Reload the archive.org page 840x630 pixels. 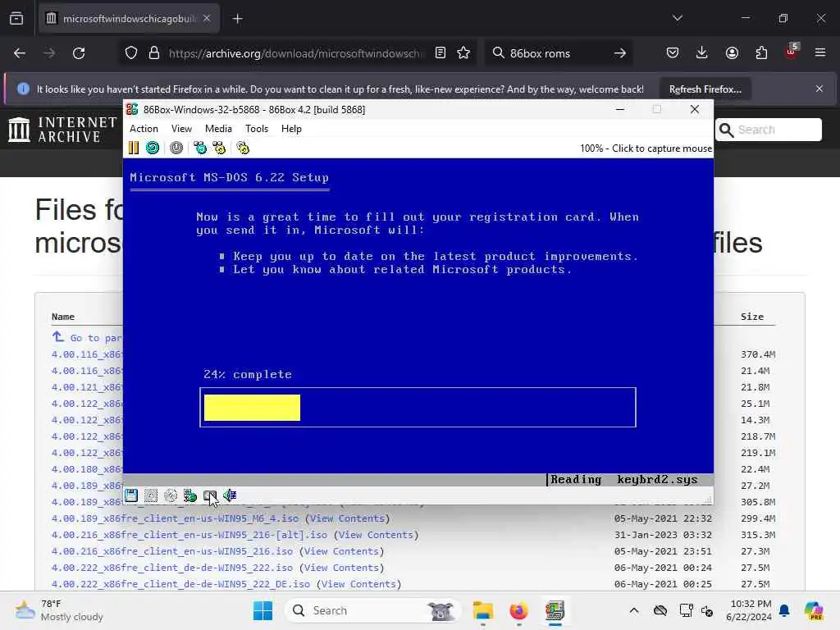pyautogui.click(x=79, y=53)
